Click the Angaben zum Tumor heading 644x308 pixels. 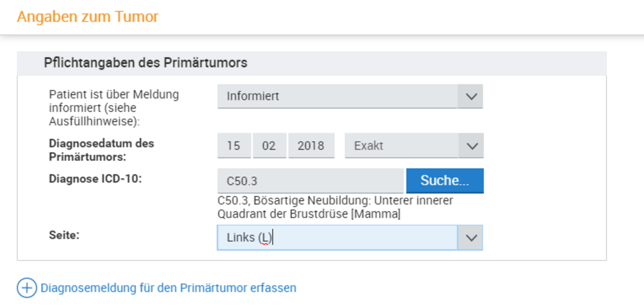coord(88,17)
